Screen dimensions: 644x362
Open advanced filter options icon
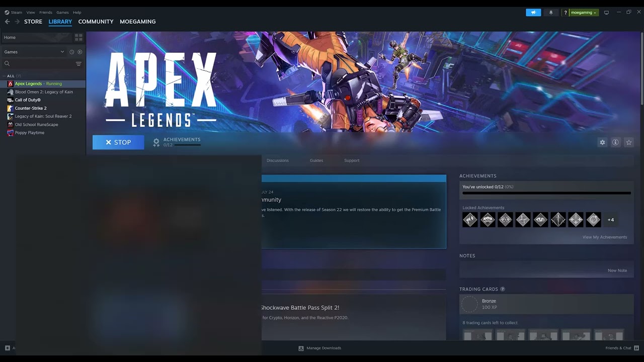click(x=78, y=63)
